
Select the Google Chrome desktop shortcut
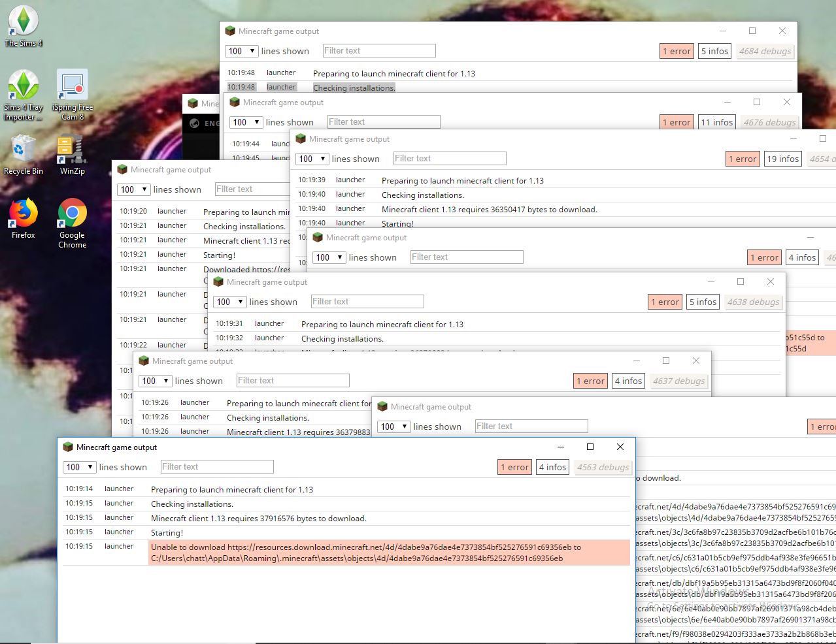click(x=73, y=223)
